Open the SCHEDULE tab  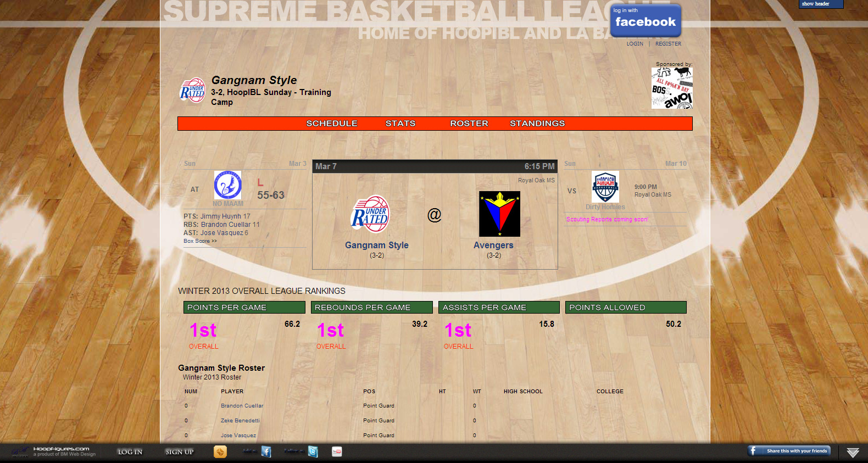331,124
